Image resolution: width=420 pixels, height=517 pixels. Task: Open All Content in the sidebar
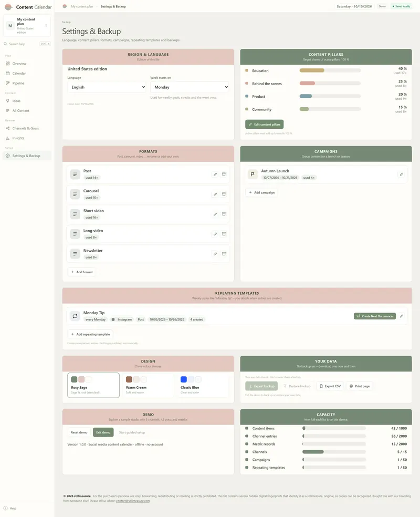point(27,111)
